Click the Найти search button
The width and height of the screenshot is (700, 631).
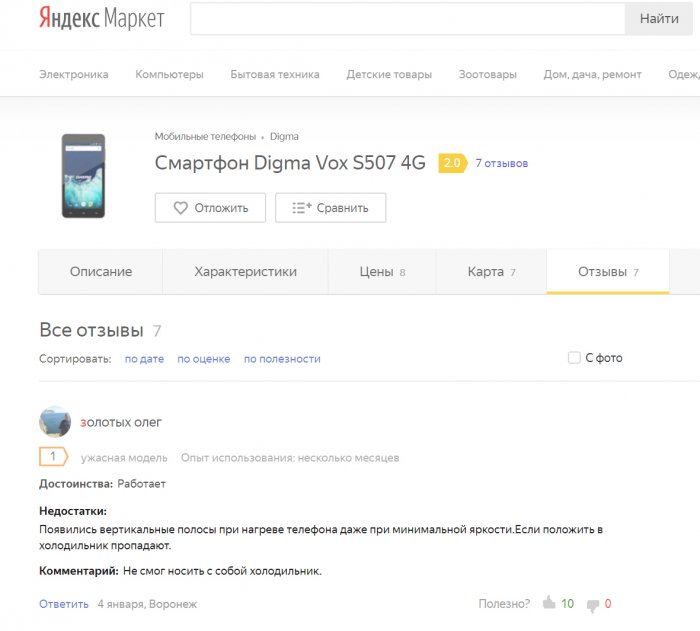point(659,18)
